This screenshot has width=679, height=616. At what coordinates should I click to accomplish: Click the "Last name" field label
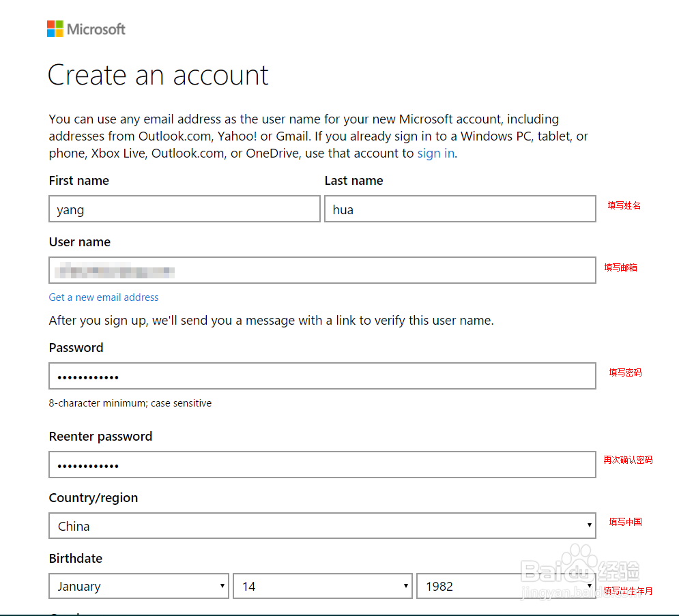[x=353, y=181]
